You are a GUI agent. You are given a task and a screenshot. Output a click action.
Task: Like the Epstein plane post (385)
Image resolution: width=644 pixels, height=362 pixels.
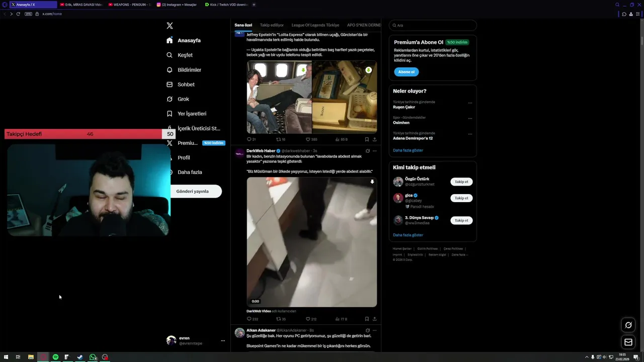[308, 139]
